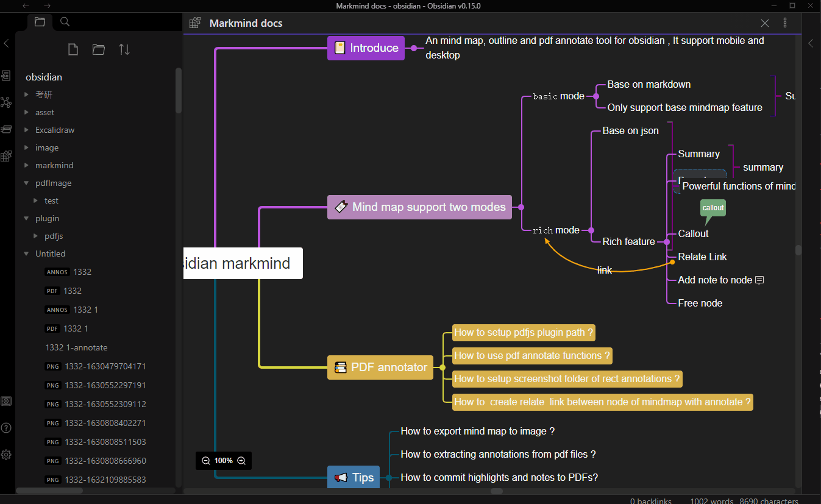Collapse the basic mode branch using its dot

[x=596, y=96]
